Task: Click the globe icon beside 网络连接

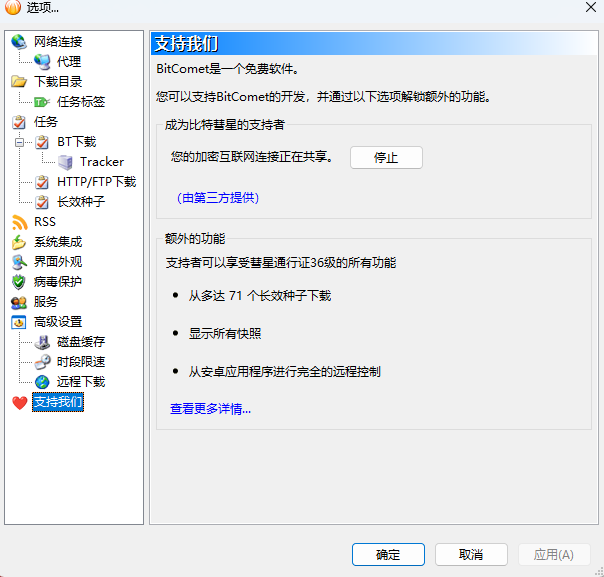Action: (18, 42)
